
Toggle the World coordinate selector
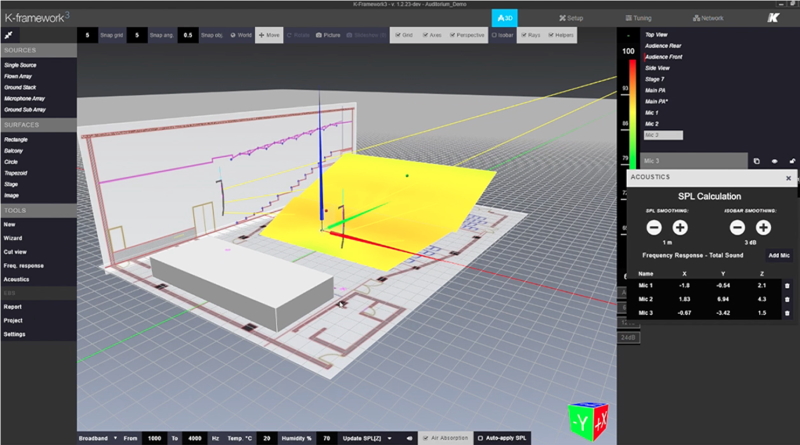click(x=240, y=34)
